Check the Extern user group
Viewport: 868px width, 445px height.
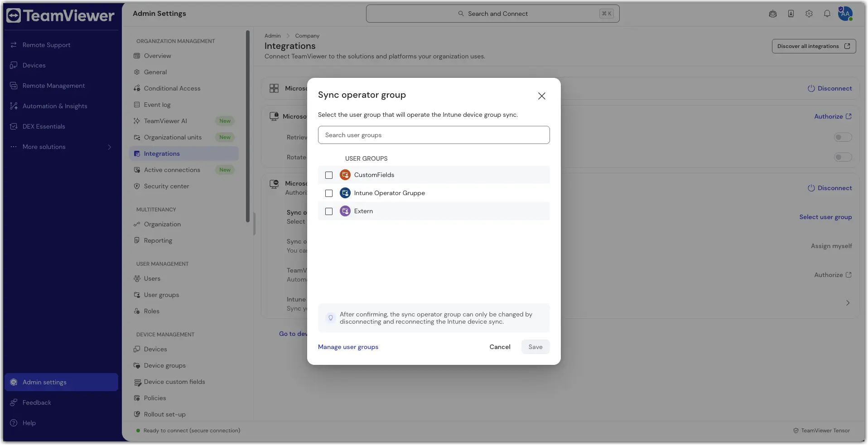tap(329, 211)
